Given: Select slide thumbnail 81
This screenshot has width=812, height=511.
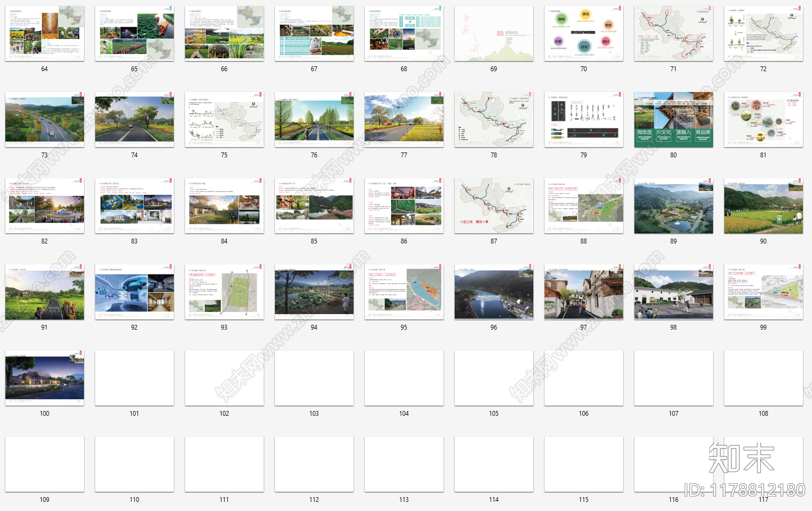Looking at the screenshot, I should [763, 119].
